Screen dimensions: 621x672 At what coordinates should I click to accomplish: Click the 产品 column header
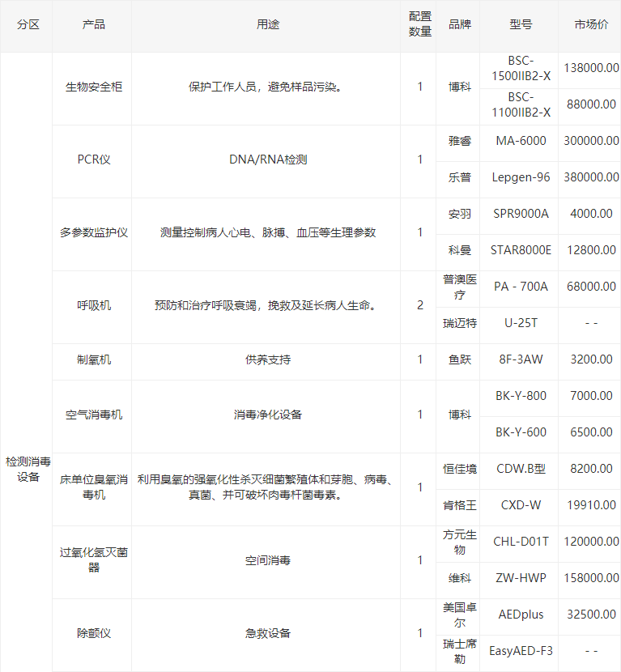pos(93,24)
